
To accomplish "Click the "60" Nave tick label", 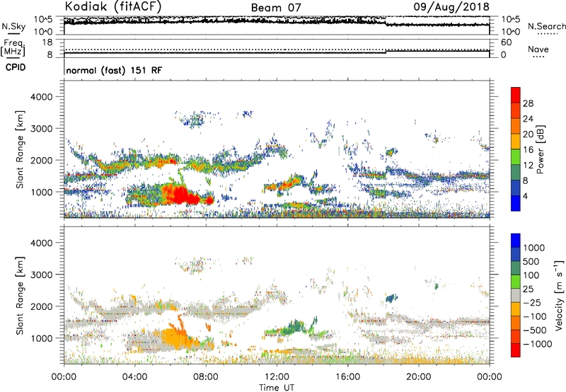I will [x=506, y=42].
